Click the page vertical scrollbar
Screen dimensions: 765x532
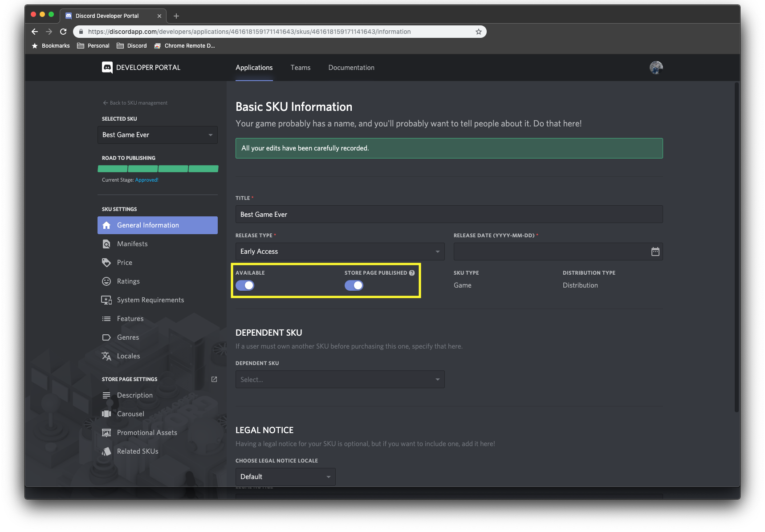(x=737, y=247)
